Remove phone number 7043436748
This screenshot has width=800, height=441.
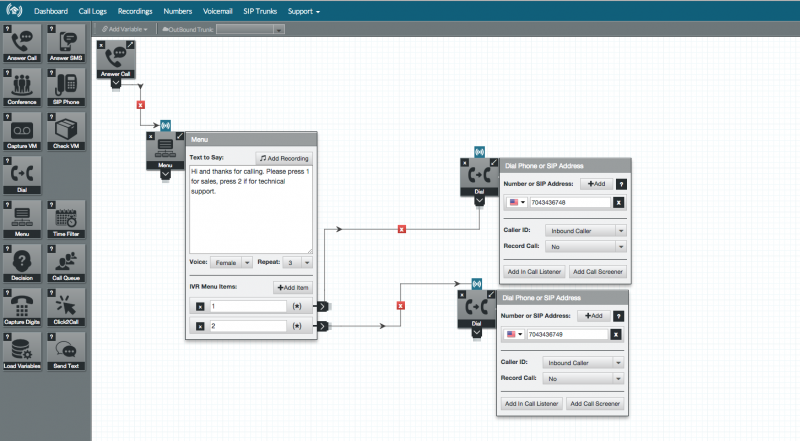tap(618, 203)
